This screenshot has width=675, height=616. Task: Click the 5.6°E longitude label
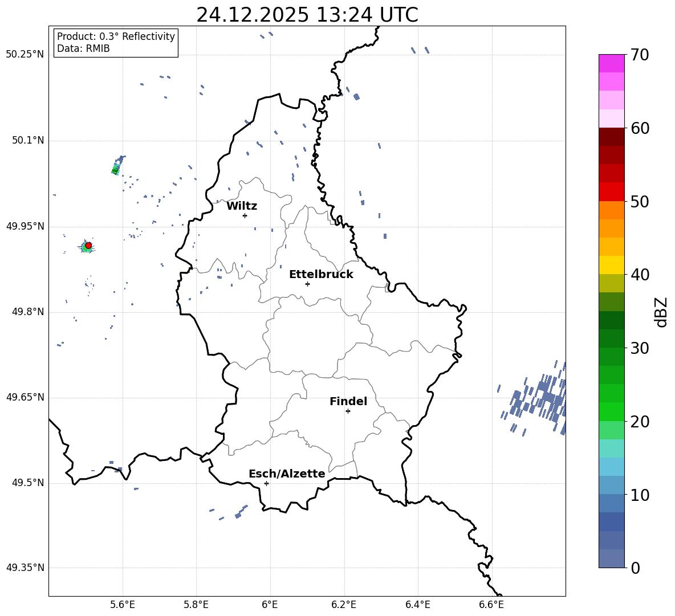pos(122,605)
